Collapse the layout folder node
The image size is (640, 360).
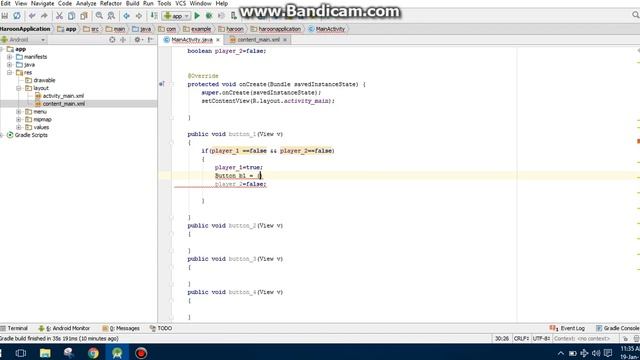click(19, 88)
